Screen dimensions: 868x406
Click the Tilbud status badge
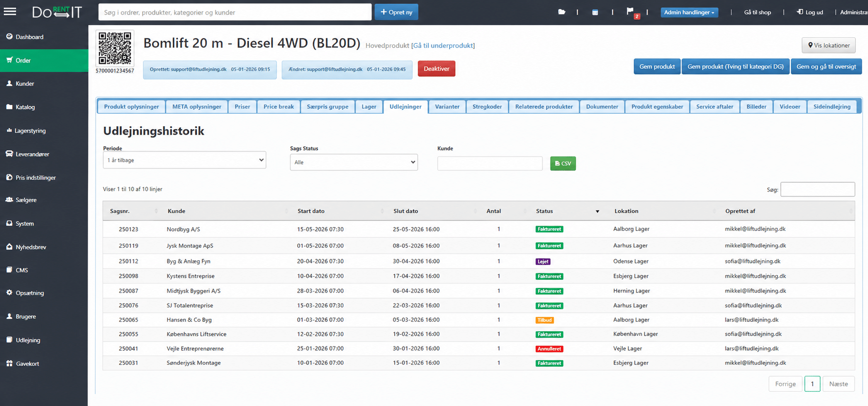coord(544,320)
